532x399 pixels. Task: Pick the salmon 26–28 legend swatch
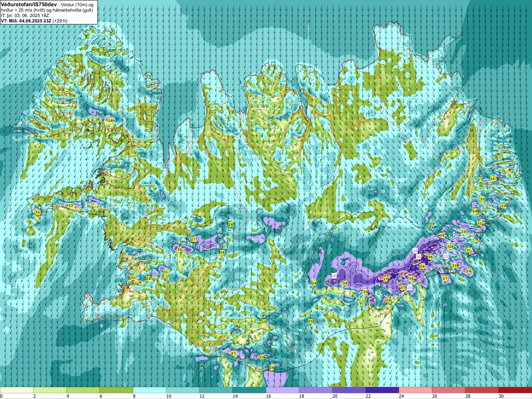[x=449, y=390]
